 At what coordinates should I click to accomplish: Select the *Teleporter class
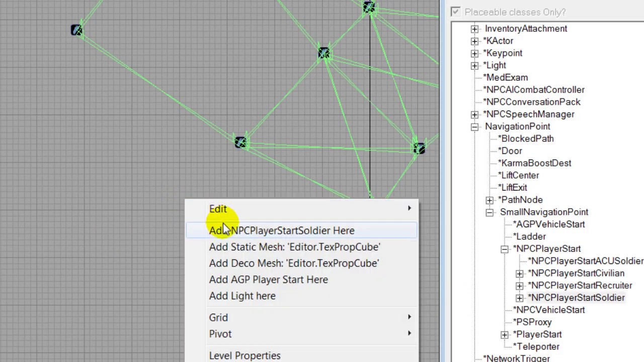(x=536, y=346)
